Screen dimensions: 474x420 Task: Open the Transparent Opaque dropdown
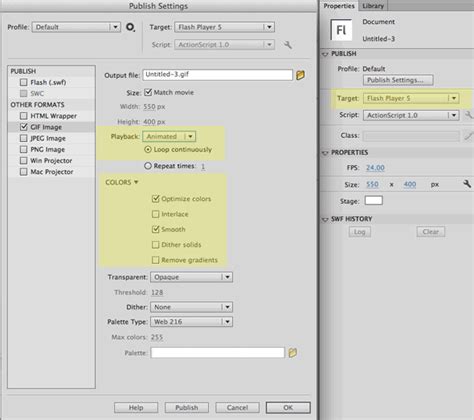tap(191, 277)
